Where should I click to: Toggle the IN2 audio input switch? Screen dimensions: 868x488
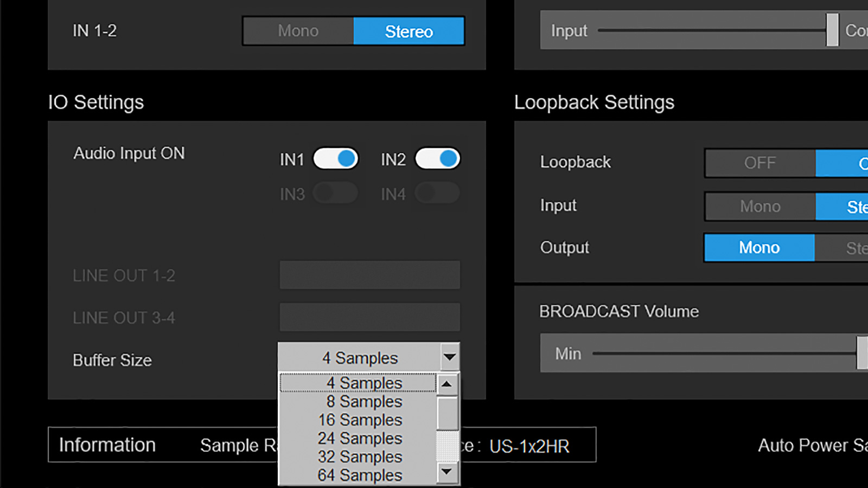pyautogui.click(x=437, y=158)
